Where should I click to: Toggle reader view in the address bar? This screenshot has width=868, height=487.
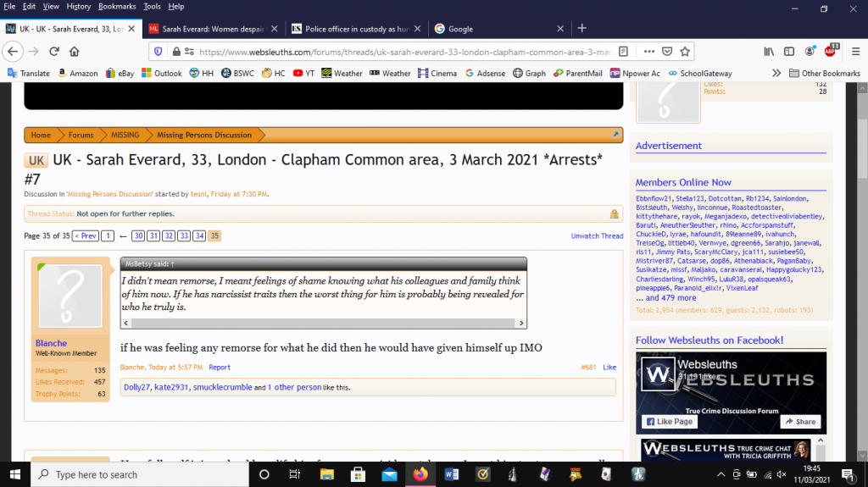coord(624,51)
